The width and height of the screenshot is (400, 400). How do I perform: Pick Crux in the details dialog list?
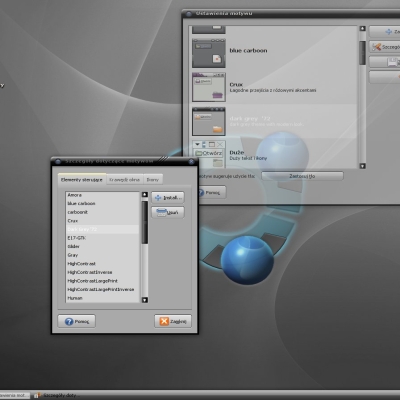[x=102, y=221]
